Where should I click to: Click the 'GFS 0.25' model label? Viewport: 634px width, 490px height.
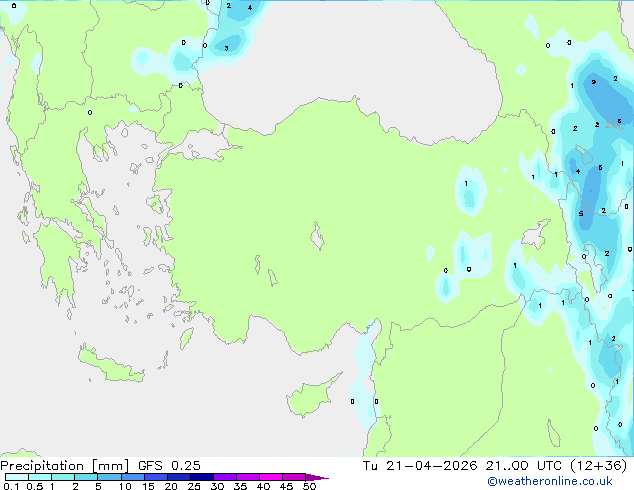169,466
